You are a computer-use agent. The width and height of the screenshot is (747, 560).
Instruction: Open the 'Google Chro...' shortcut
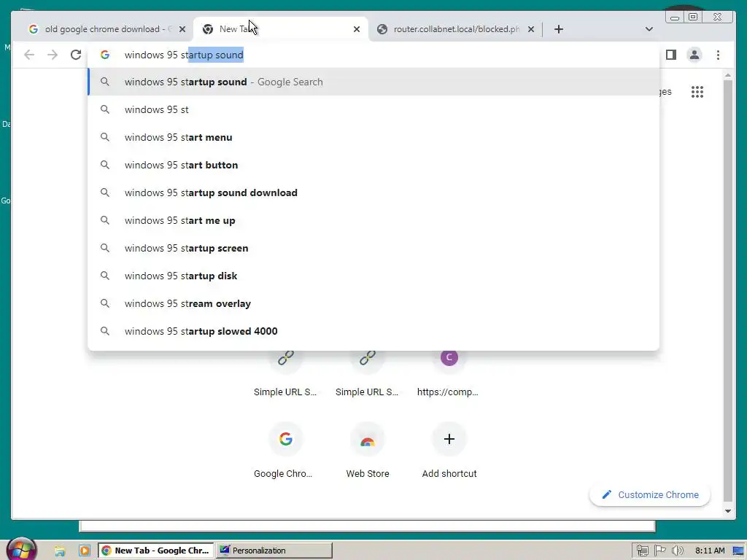click(285, 450)
